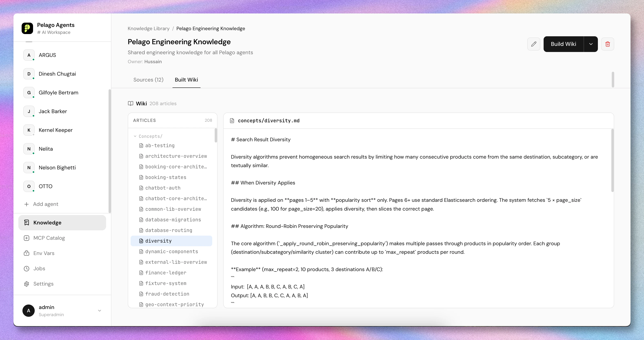This screenshot has height=340, width=644.
Task: Open Settings in the sidebar
Action: coord(62,284)
